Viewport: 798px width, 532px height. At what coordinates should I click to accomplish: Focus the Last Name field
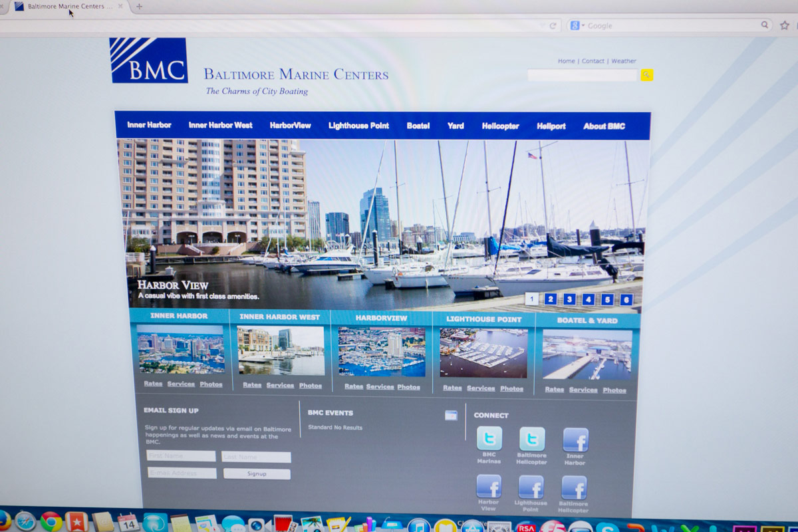point(257,458)
